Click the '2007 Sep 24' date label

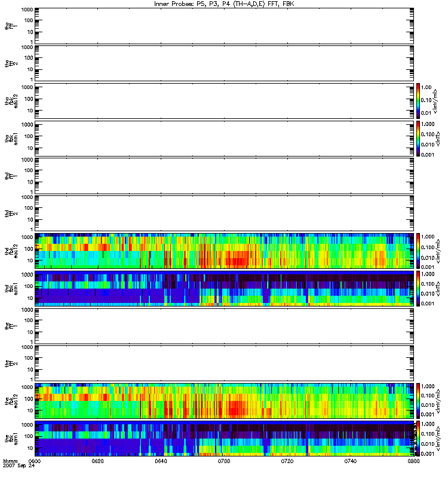click(19, 466)
